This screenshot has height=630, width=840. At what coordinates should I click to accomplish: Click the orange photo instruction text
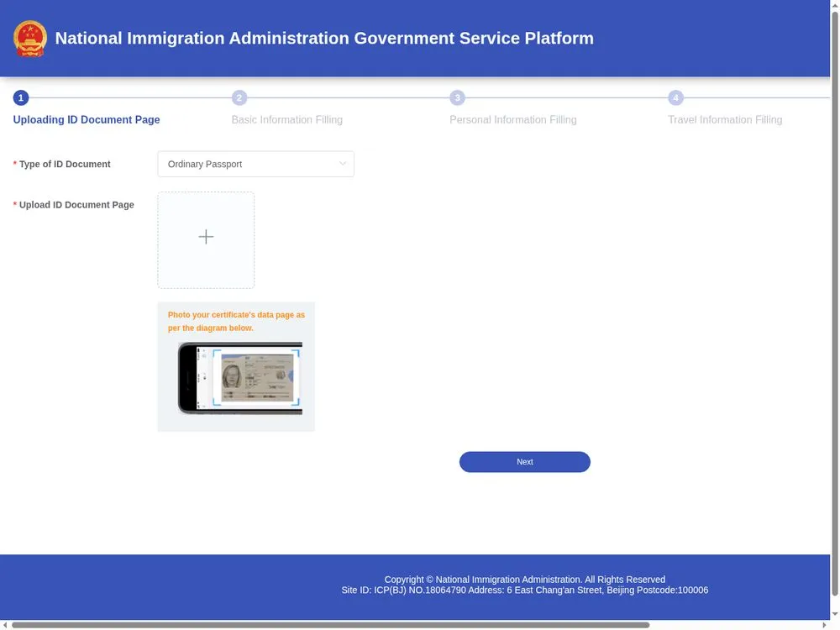point(236,322)
